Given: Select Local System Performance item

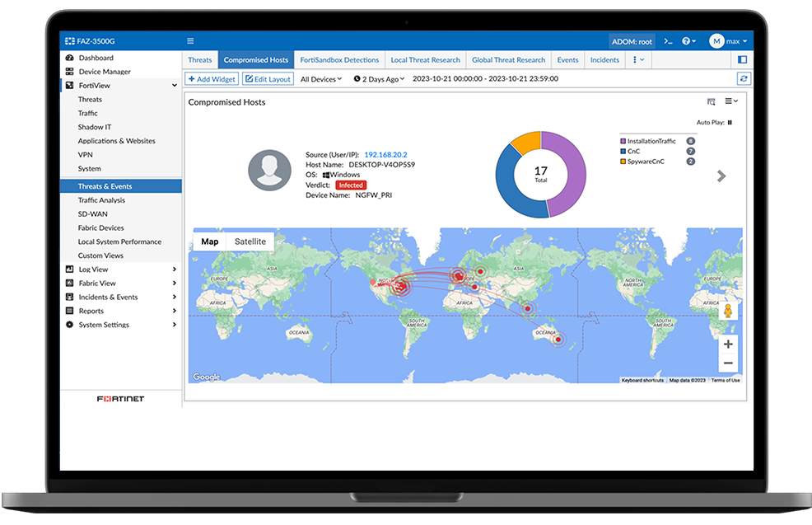Looking at the screenshot, I should pyautogui.click(x=119, y=241).
